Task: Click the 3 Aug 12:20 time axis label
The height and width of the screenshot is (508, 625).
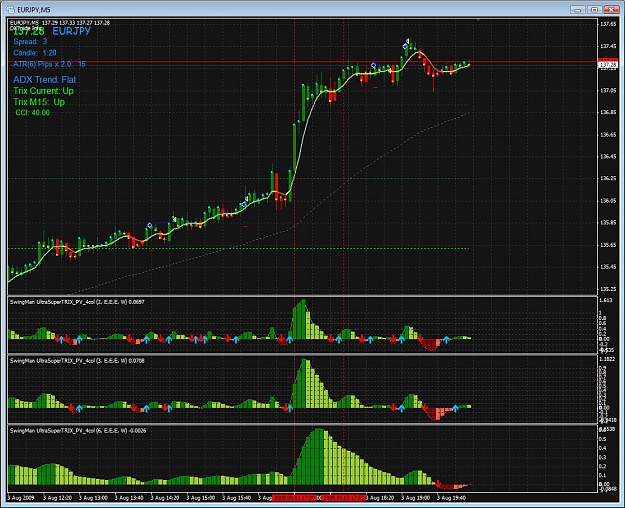Action: [x=58, y=498]
